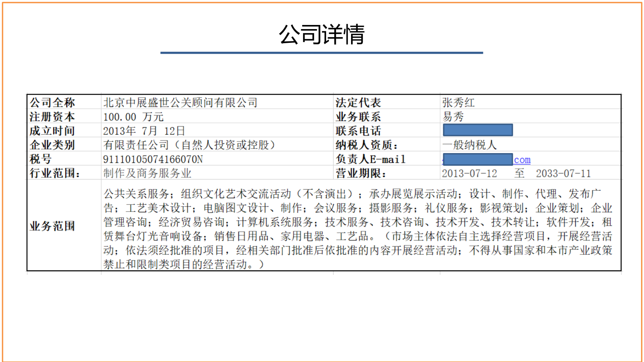Viewport: 644px width, 362px height.
Task: Select the 联系电话 label cell
Action: (x=358, y=131)
